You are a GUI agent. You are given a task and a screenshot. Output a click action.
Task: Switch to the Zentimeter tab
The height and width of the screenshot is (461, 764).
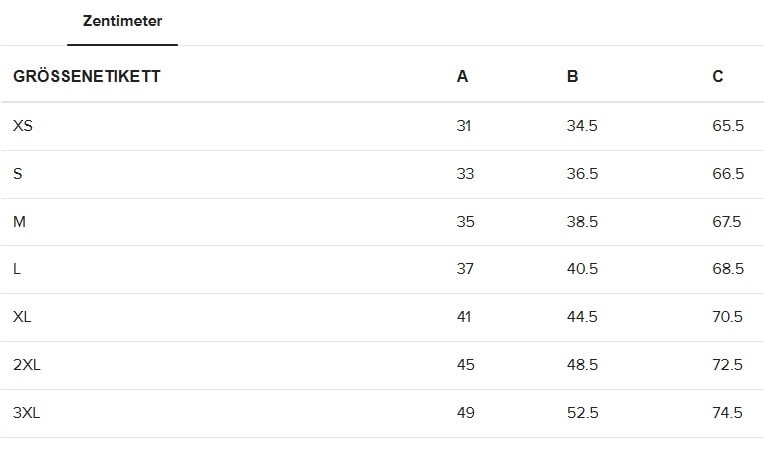pyautogui.click(x=122, y=21)
